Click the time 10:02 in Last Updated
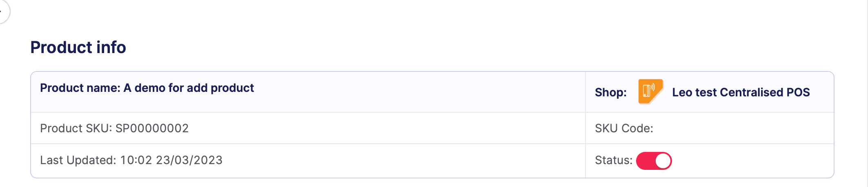The height and width of the screenshot is (187, 868). [x=136, y=160]
